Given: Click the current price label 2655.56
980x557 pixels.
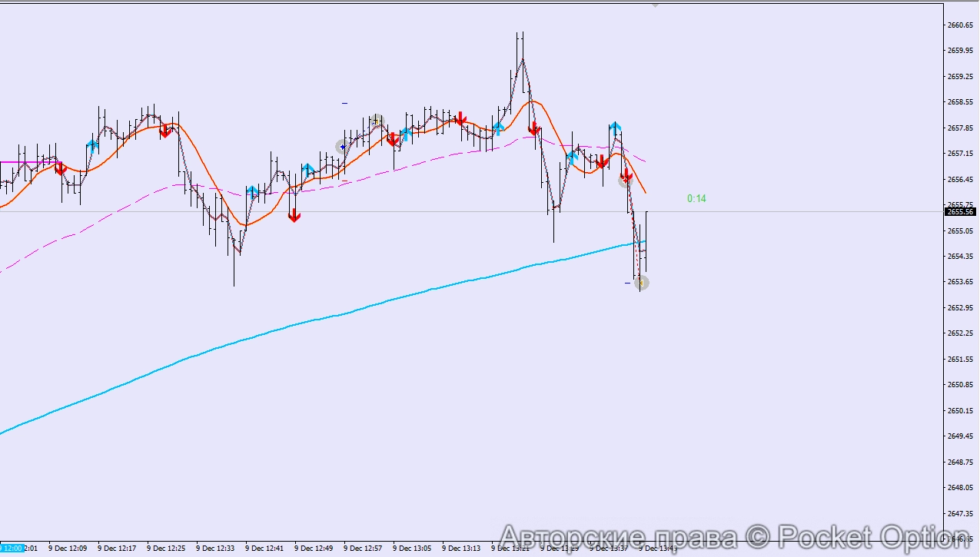Looking at the screenshot, I should point(961,211).
